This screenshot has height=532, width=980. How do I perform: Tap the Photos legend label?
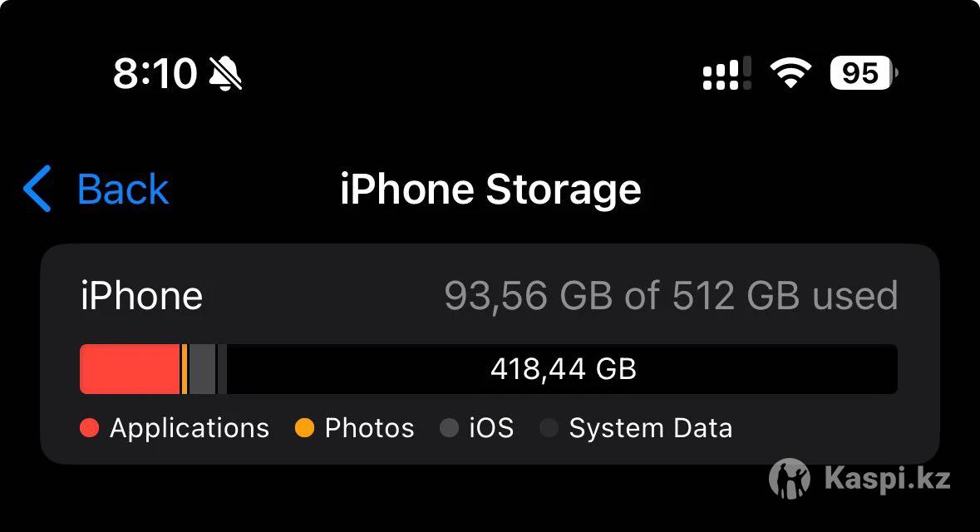pos(369,428)
